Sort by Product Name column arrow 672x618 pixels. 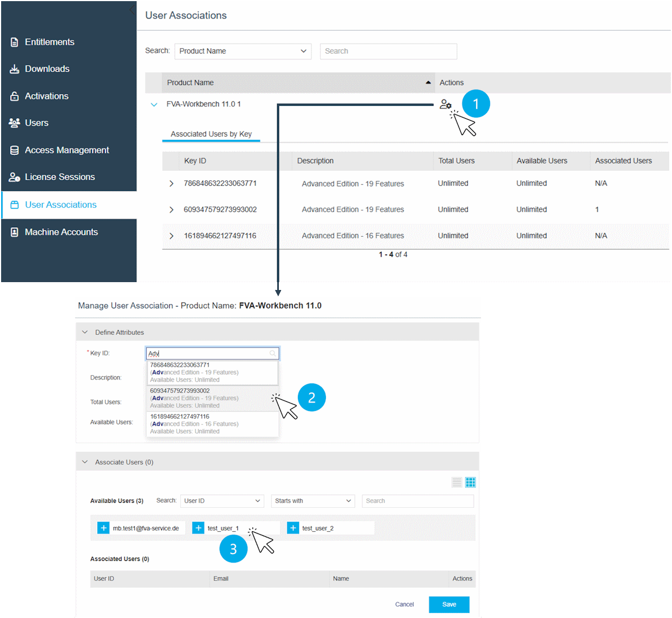[x=428, y=83]
